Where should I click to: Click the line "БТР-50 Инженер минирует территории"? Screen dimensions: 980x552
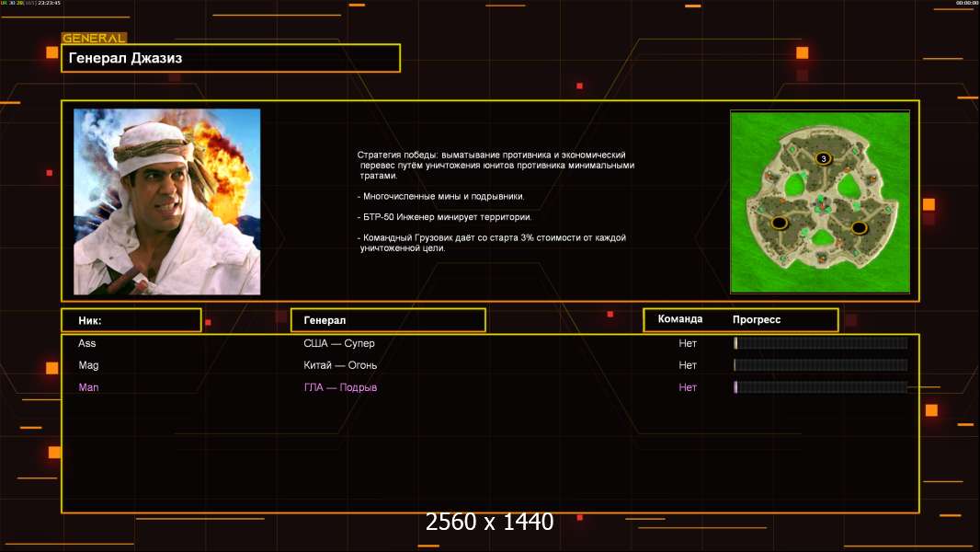pos(444,217)
